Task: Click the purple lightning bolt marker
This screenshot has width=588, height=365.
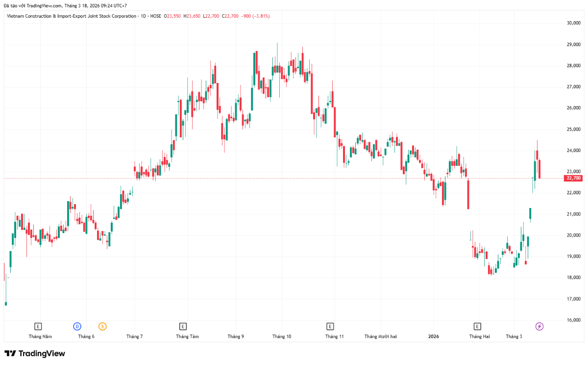Action: pyautogui.click(x=539, y=326)
